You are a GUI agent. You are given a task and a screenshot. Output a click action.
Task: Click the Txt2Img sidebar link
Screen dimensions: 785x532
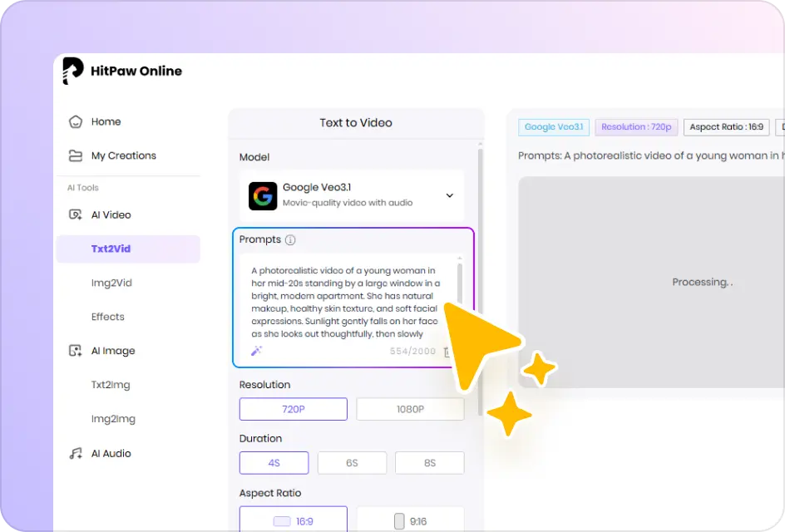(x=111, y=385)
